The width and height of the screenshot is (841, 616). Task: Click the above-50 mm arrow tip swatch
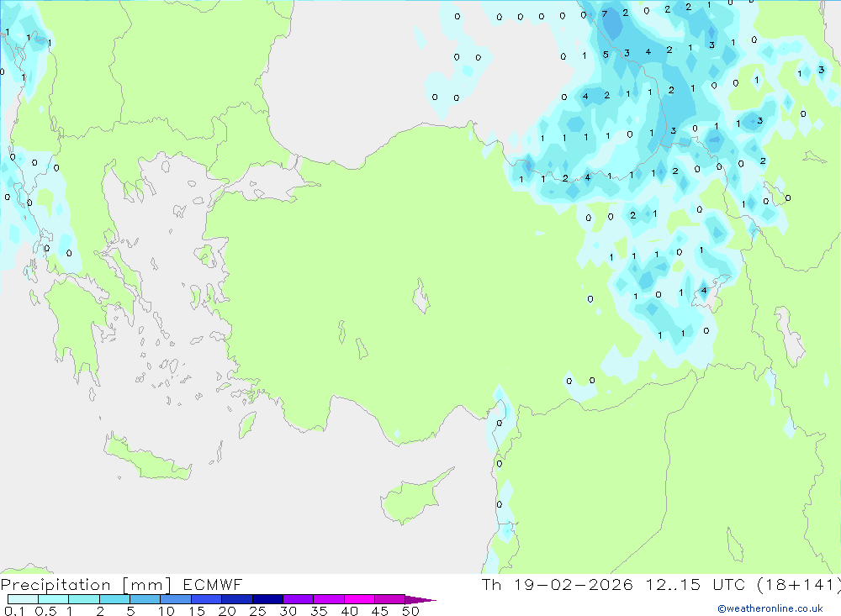[420, 599]
